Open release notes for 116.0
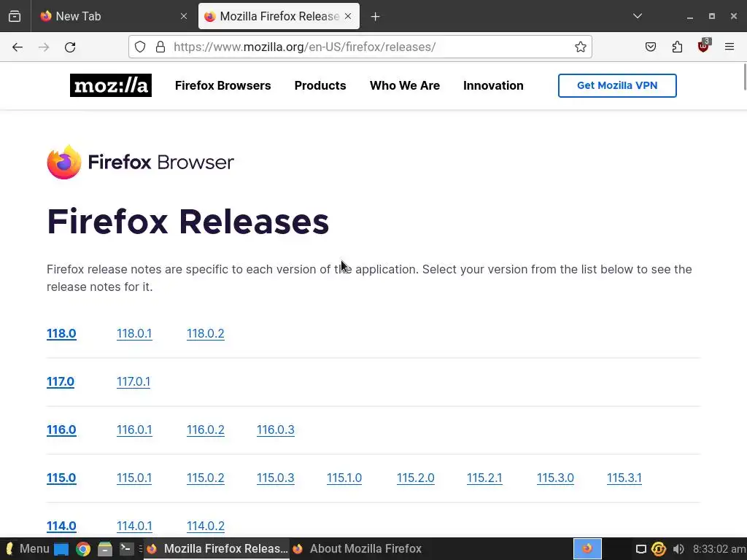Viewport: 747px width, 560px height. click(61, 429)
